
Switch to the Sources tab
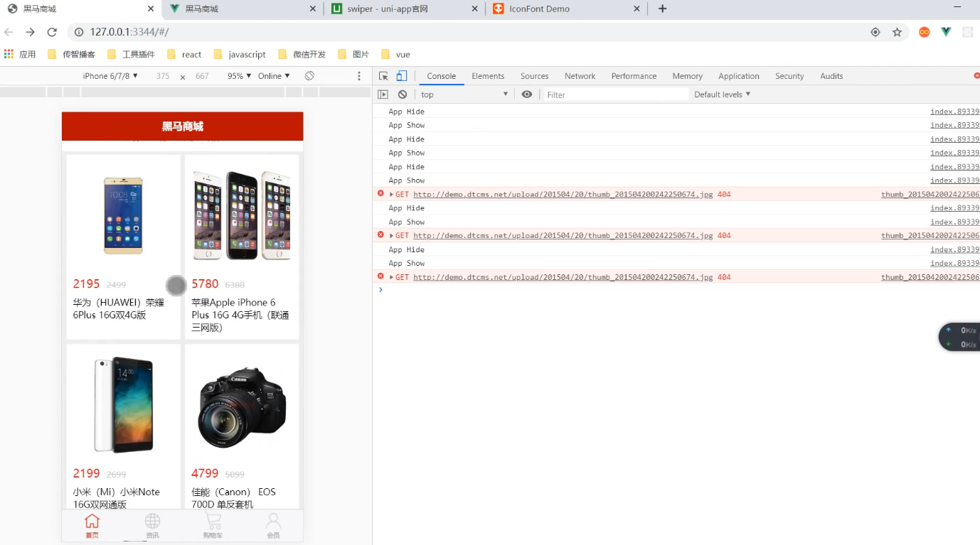(x=534, y=76)
